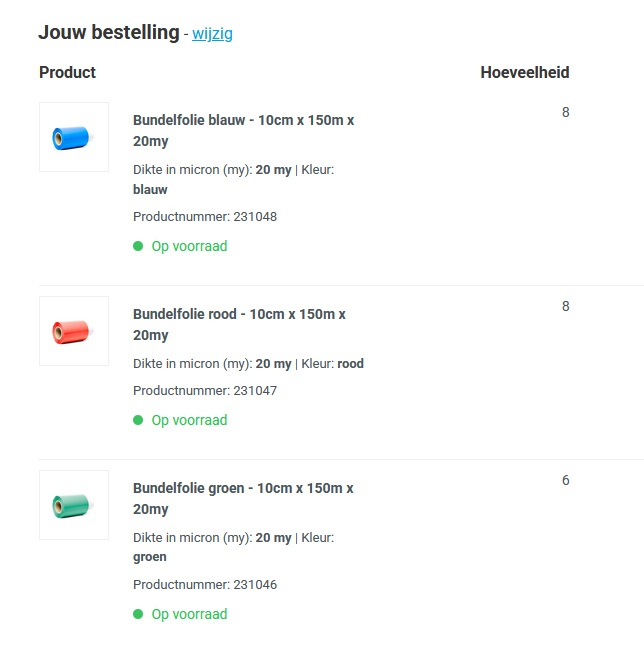Click Op voorraad text under product 231048
Viewport: 644px width, 670px height.
click(x=189, y=247)
